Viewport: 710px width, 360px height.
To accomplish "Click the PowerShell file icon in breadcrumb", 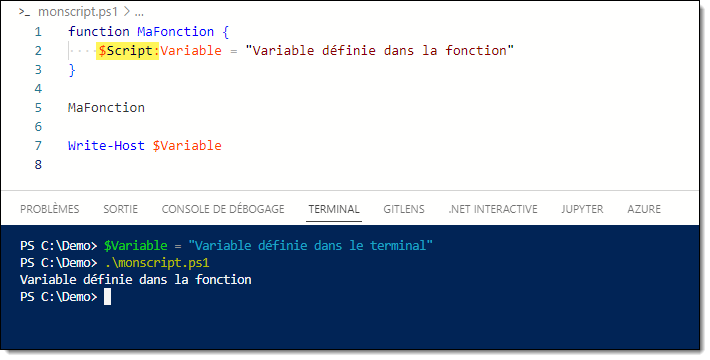I will coord(24,12).
